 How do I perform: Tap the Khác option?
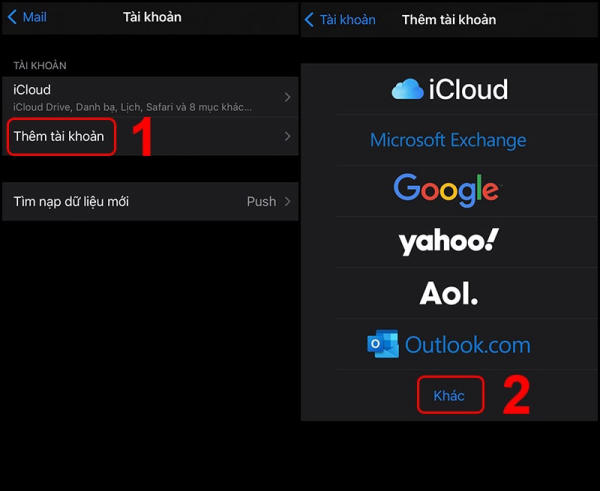[449, 396]
